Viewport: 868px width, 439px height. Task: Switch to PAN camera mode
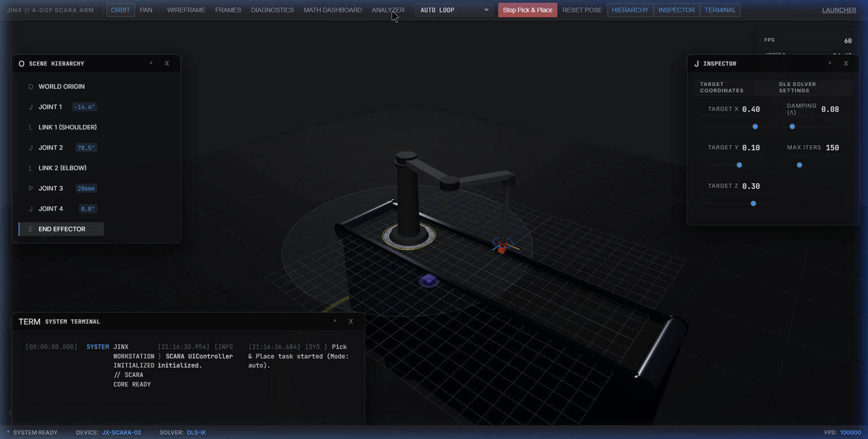tap(146, 10)
